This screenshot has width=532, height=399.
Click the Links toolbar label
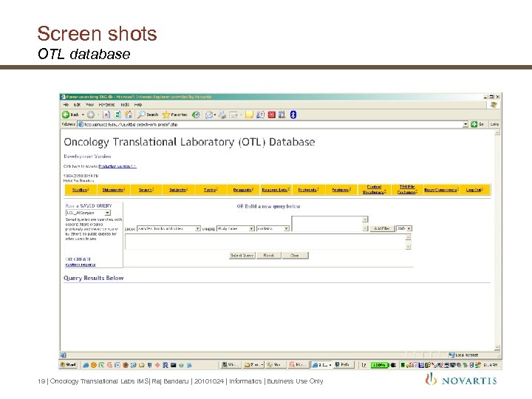(494, 124)
